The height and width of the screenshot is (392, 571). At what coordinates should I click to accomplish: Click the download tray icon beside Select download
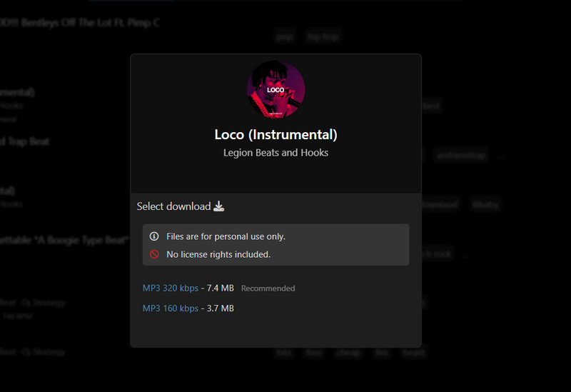(x=219, y=206)
